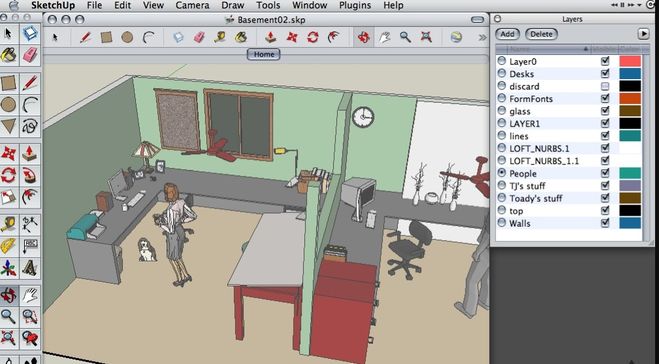This screenshot has width=659, height=364.
Task: Open the Plugins menu
Action: tap(356, 5)
